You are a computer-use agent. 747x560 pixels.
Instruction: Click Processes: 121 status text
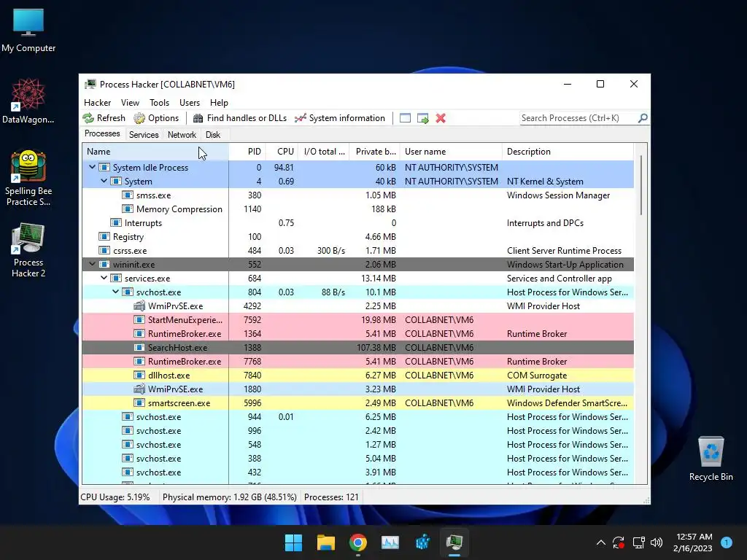[x=331, y=497]
